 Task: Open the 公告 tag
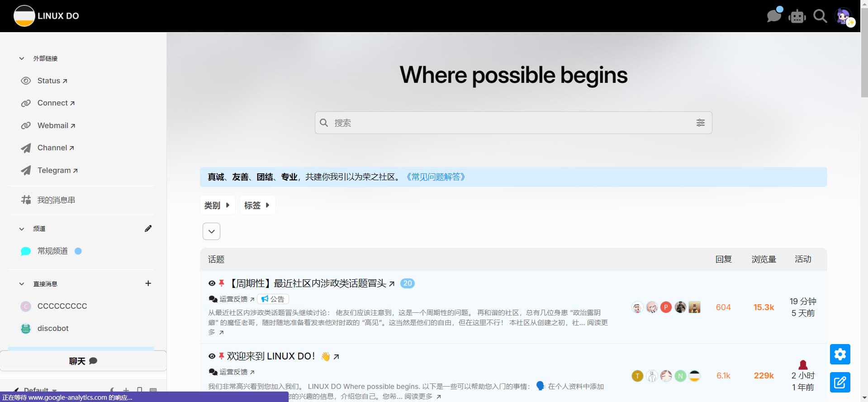click(273, 299)
